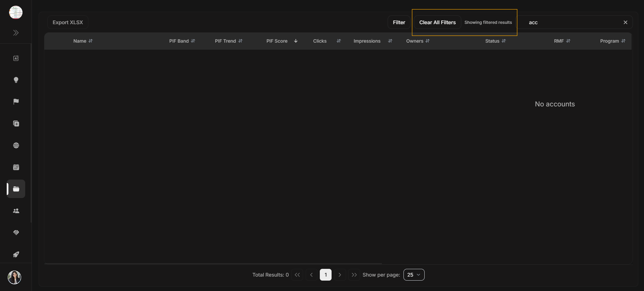Sort by Program column

coord(623,41)
